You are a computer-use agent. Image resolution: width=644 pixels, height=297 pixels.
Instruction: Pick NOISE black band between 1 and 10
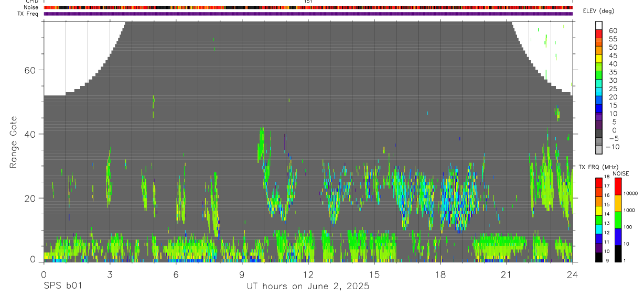click(617, 253)
